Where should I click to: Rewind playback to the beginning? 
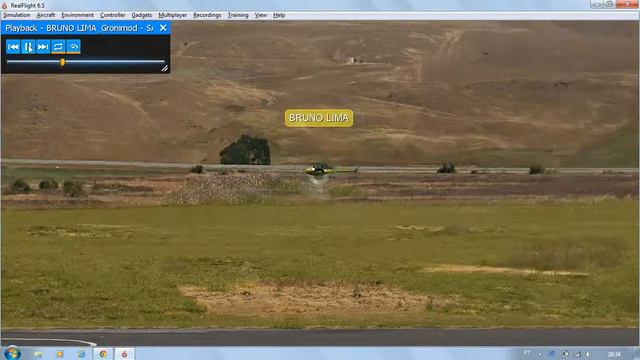pos(13,47)
